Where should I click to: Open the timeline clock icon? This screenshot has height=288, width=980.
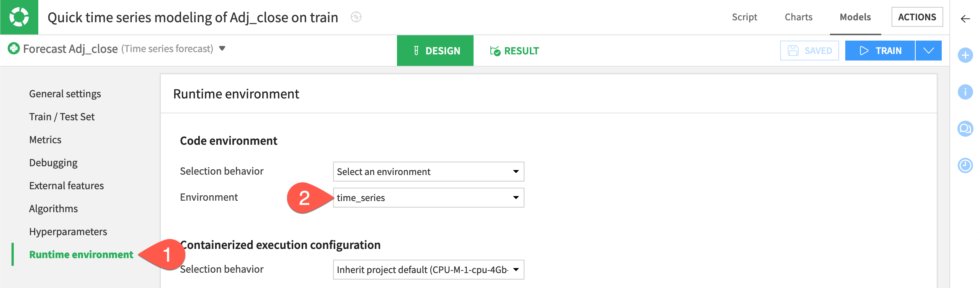(965, 165)
